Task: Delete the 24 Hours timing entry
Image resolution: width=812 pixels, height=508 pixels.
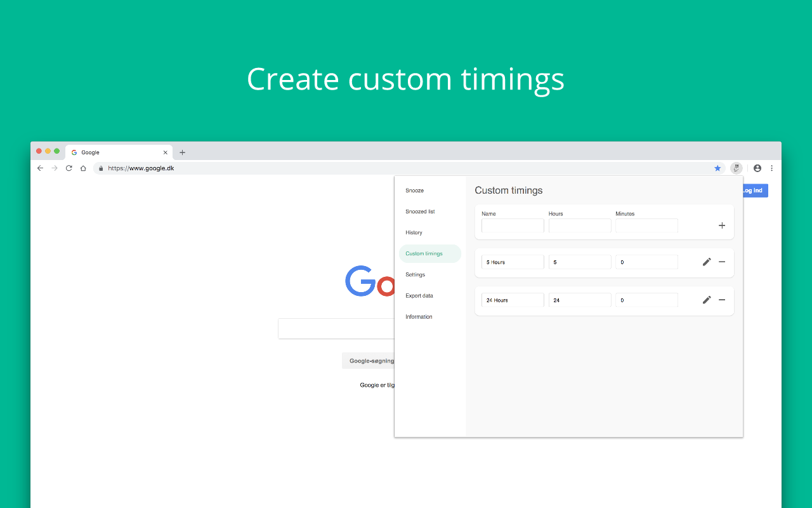Action: tap(722, 300)
